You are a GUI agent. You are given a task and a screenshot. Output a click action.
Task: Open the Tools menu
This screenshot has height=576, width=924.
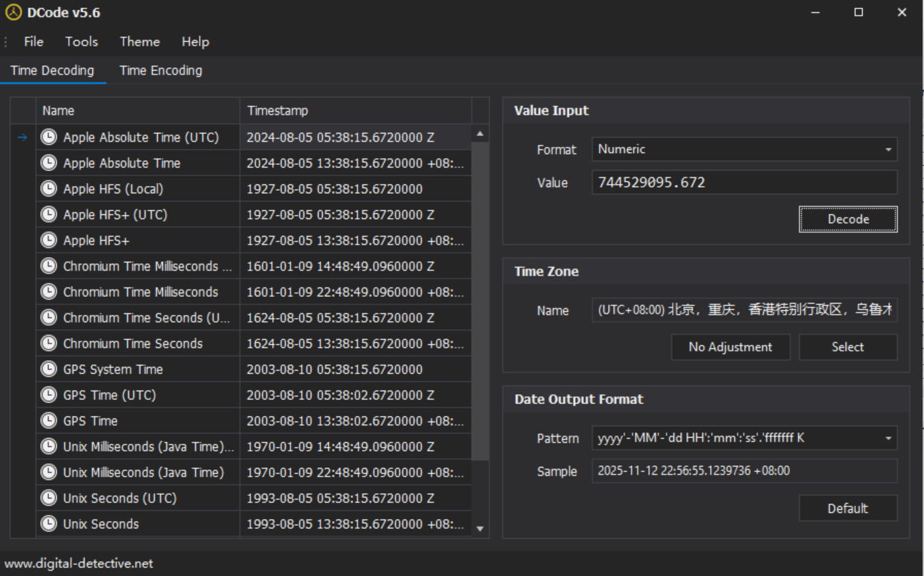(81, 41)
